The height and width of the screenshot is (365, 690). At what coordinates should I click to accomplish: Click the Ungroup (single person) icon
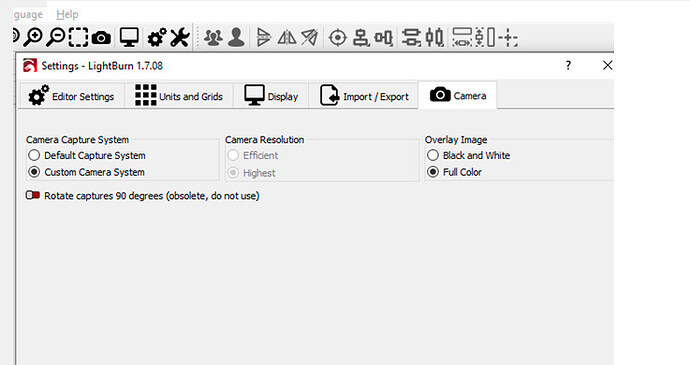click(x=236, y=37)
